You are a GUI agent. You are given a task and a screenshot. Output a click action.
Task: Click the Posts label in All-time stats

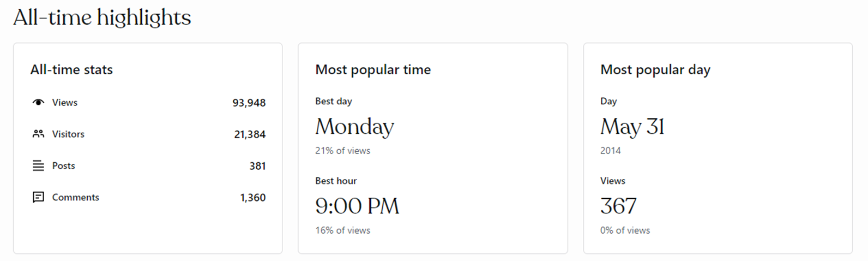pos(63,165)
